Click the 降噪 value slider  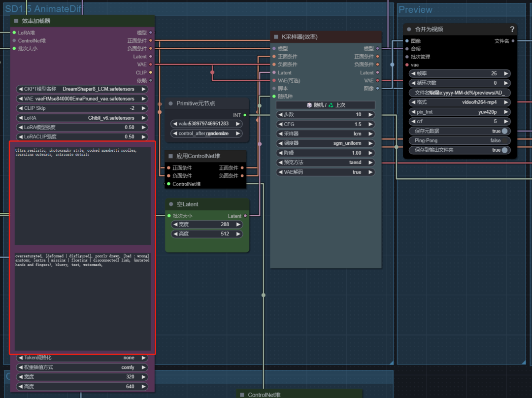325,153
